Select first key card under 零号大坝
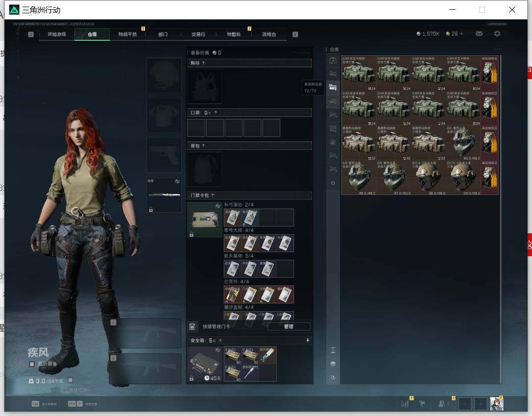Viewport: 532px width, 416px height. [x=233, y=243]
